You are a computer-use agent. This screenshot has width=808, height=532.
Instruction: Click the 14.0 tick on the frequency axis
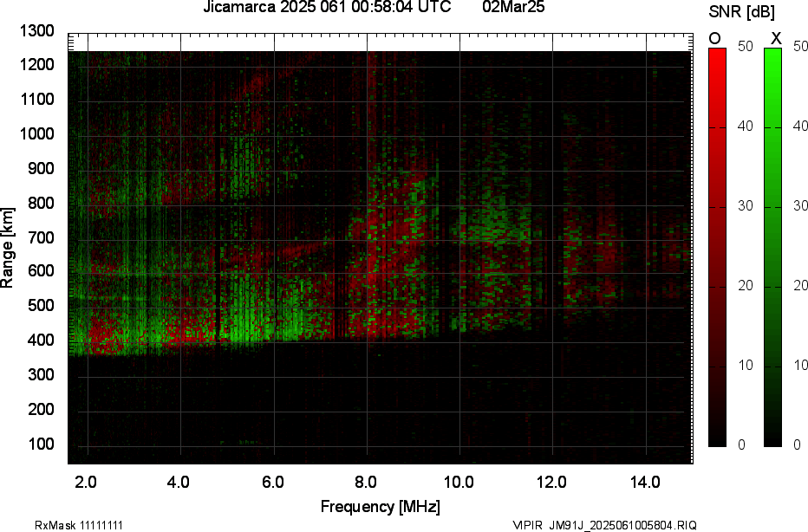click(645, 482)
